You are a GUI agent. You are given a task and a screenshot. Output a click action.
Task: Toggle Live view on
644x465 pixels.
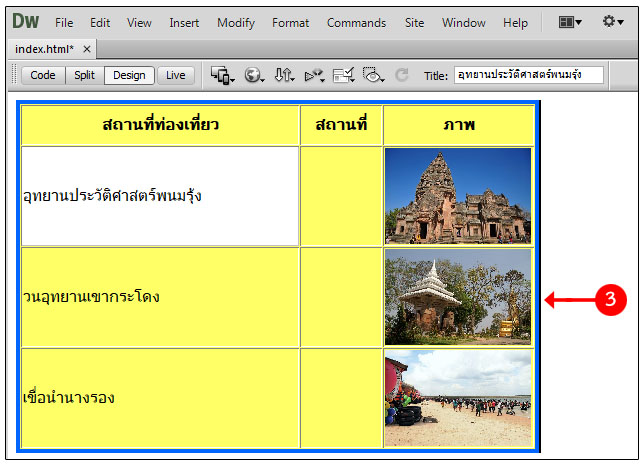pyautogui.click(x=175, y=75)
